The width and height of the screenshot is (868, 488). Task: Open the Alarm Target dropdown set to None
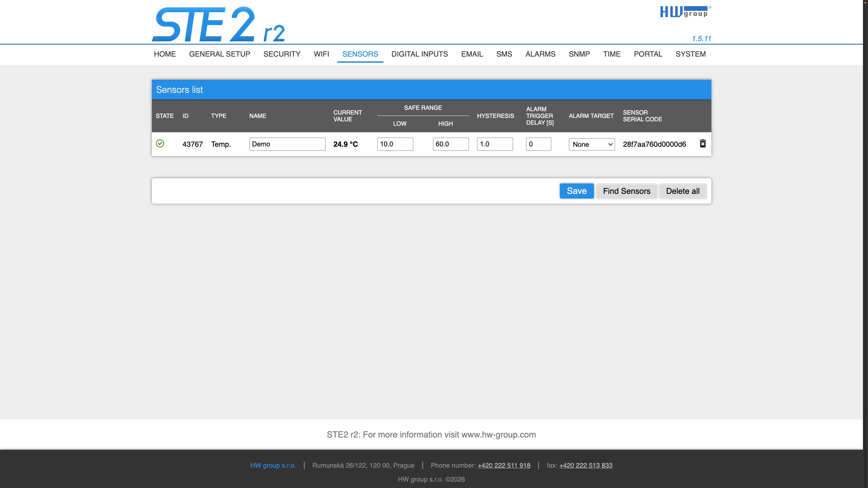592,144
